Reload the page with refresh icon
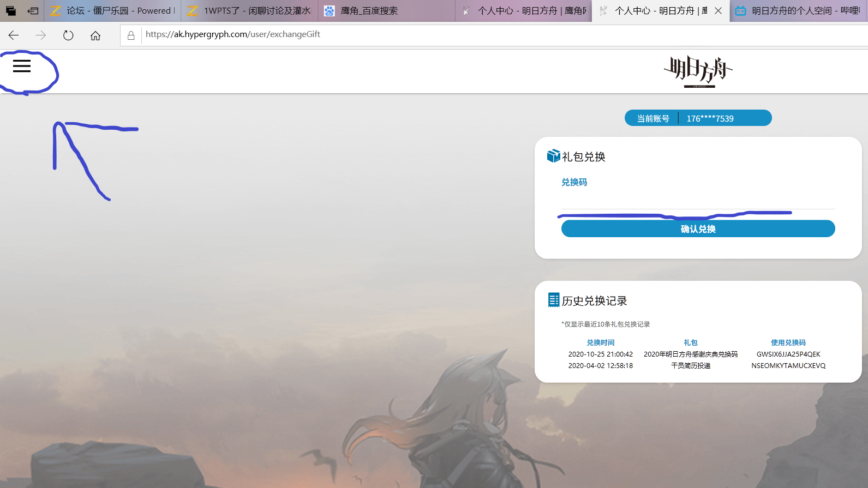Image resolution: width=868 pixels, height=488 pixels. [x=68, y=35]
